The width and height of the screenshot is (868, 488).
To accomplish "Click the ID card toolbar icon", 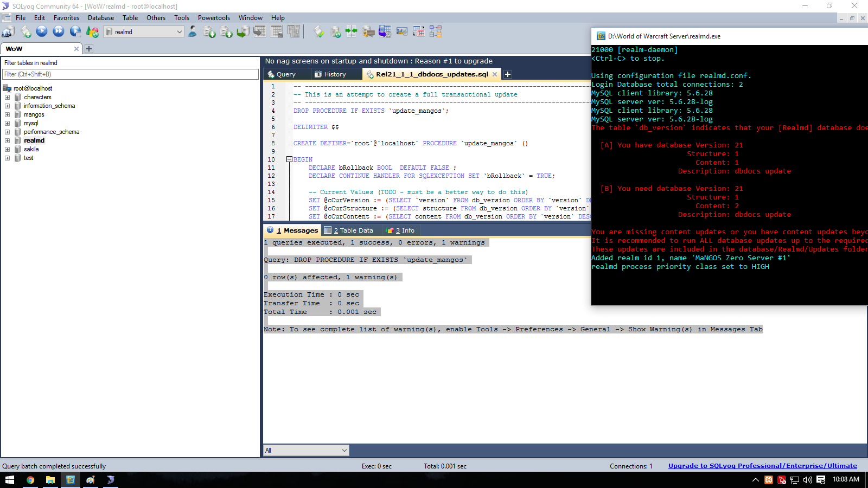I will (x=402, y=31).
